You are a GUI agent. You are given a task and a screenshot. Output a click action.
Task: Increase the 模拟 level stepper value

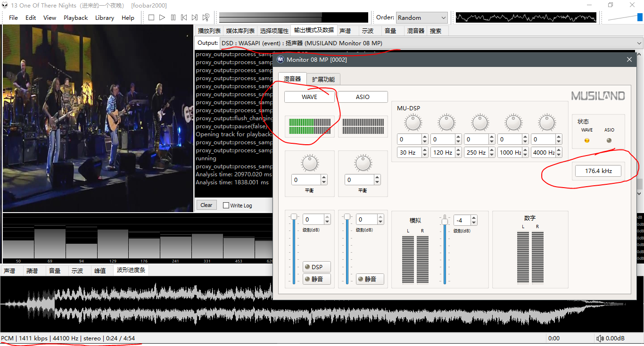click(x=474, y=218)
